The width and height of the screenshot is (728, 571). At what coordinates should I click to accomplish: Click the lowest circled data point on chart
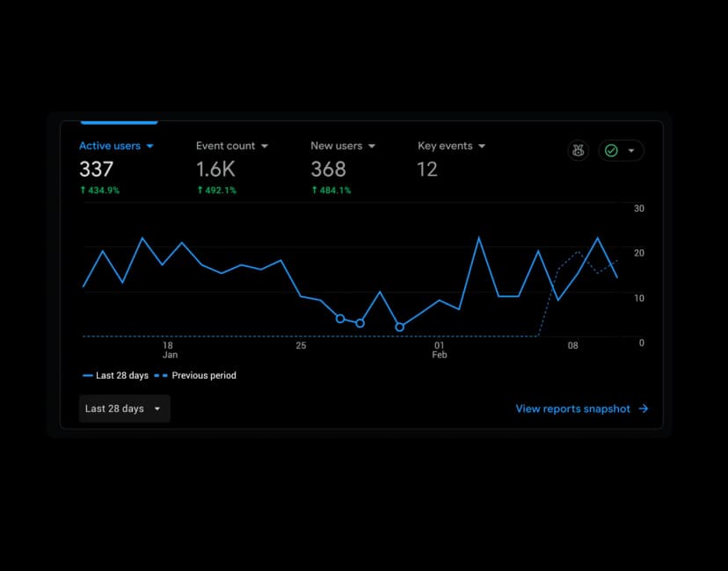coord(400,327)
